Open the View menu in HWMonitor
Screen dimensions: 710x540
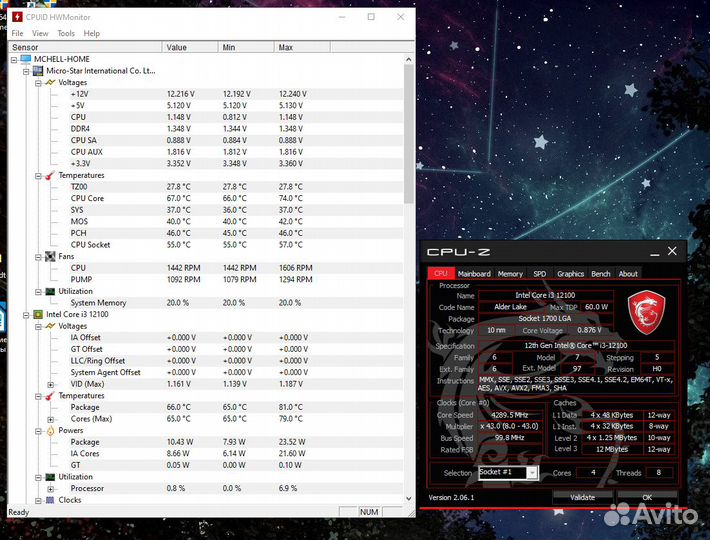(40, 33)
